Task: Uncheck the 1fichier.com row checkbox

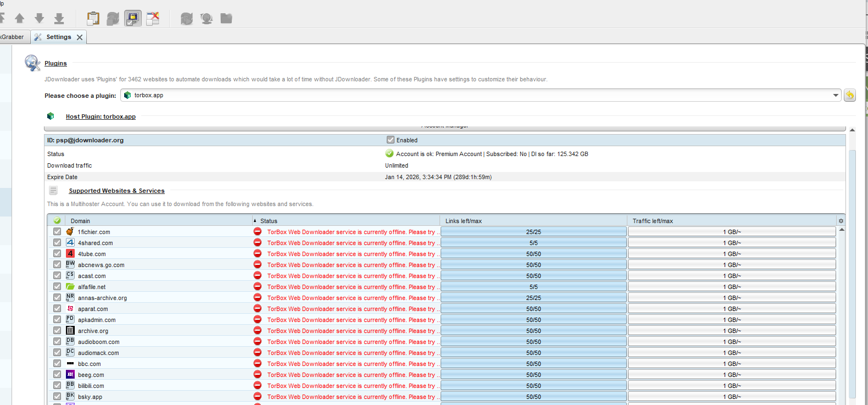Action: [57, 231]
